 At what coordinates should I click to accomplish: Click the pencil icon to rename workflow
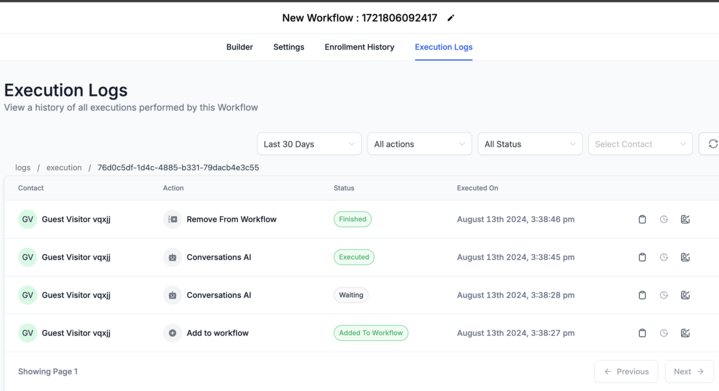tap(451, 18)
